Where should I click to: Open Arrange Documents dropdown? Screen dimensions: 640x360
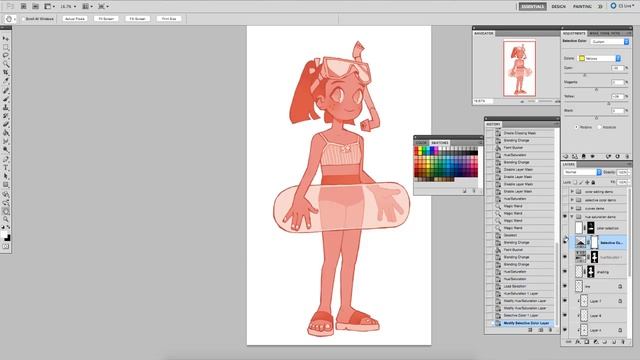(87, 7)
